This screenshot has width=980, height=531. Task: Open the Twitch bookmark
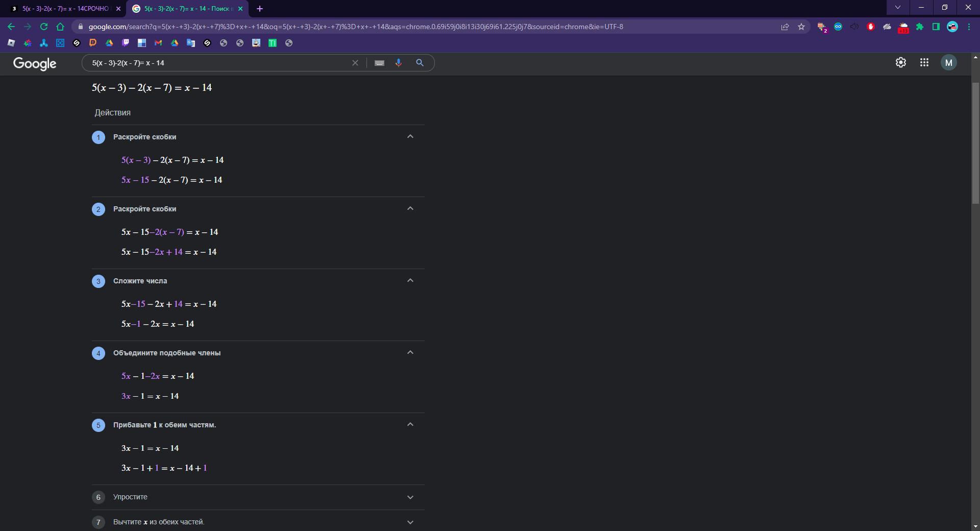tap(126, 43)
